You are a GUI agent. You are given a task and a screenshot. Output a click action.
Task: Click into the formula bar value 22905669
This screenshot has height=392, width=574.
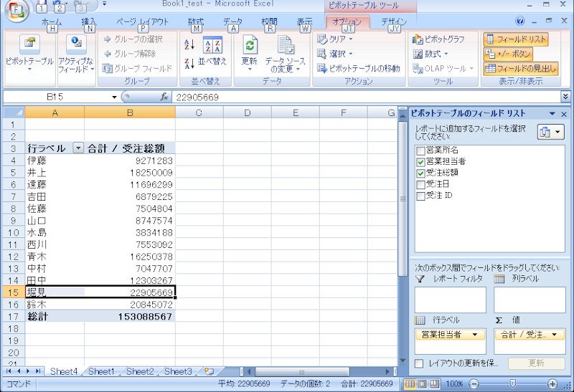coord(197,97)
